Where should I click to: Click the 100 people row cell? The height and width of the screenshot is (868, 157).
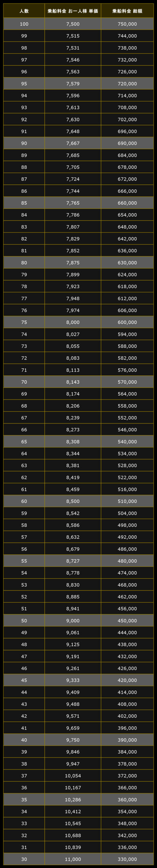tap(24, 24)
